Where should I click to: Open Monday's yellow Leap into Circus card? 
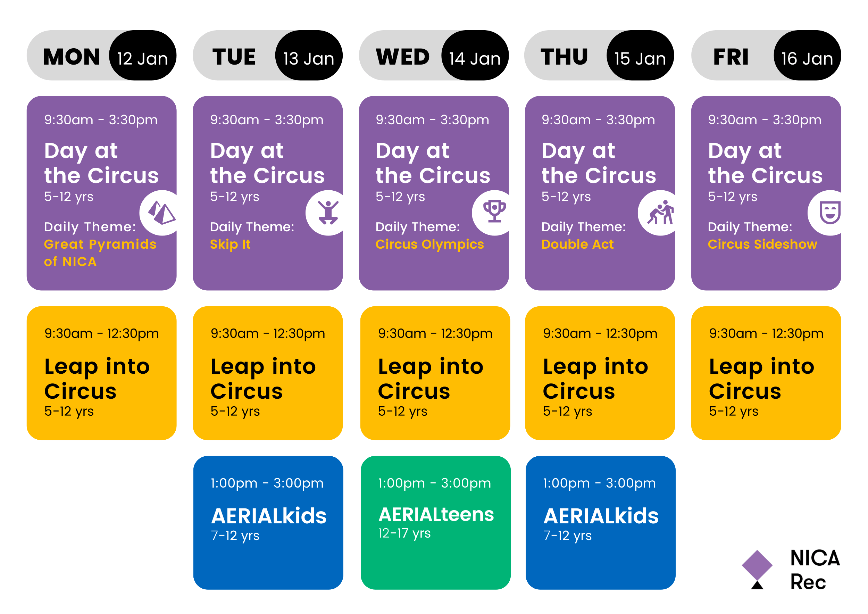(x=101, y=373)
